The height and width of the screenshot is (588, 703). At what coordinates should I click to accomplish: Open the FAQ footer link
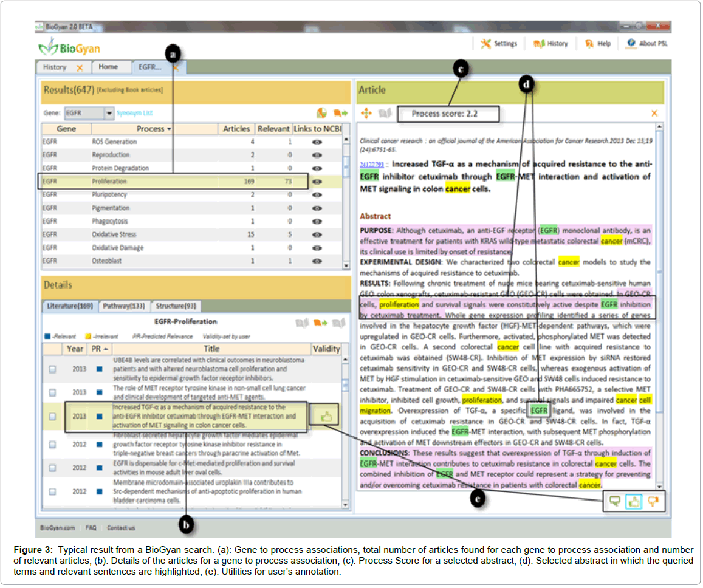[91, 529]
